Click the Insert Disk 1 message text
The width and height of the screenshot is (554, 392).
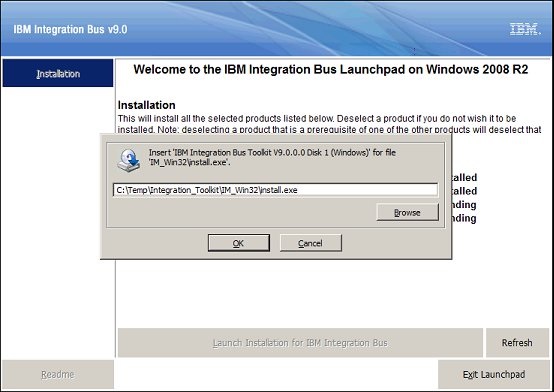point(272,157)
